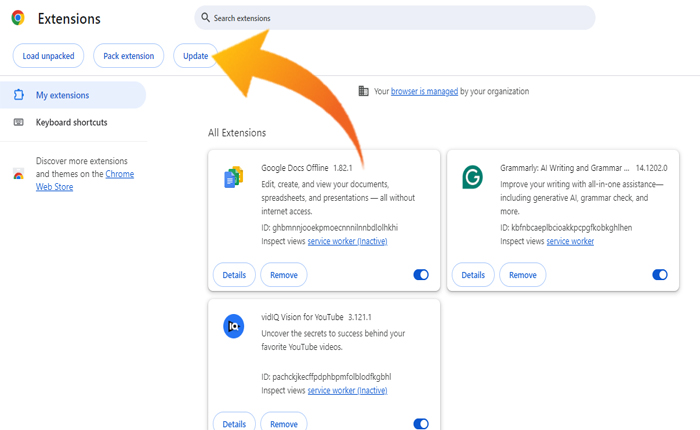The image size is (700, 430).
Task: Click the Google Docs Offline icon
Action: tap(233, 178)
